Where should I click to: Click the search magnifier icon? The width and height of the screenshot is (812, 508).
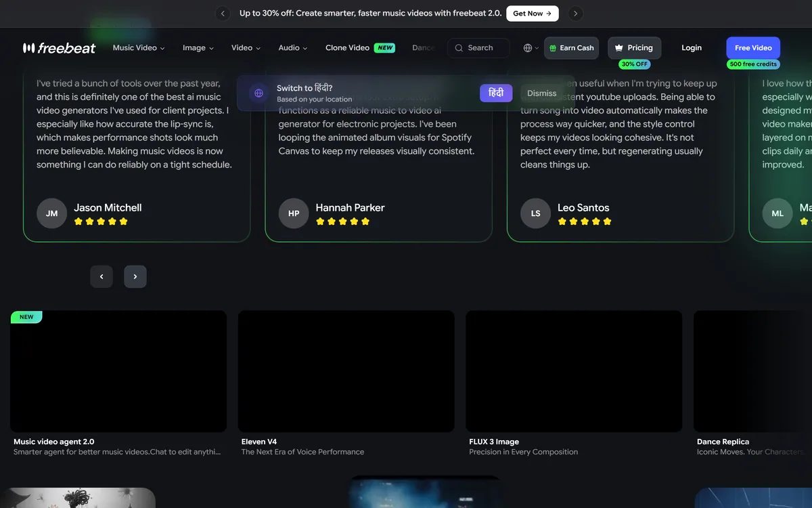tap(459, 48)
